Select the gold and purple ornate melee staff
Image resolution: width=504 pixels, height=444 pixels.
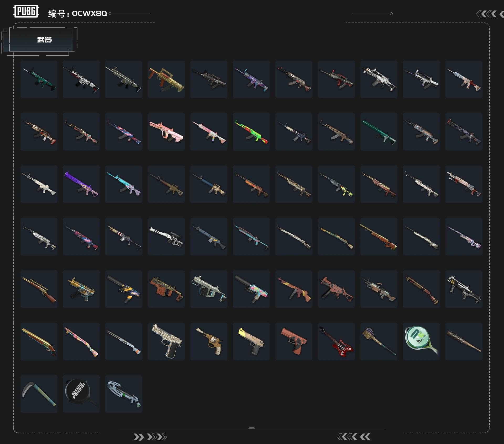click(379, 341)
